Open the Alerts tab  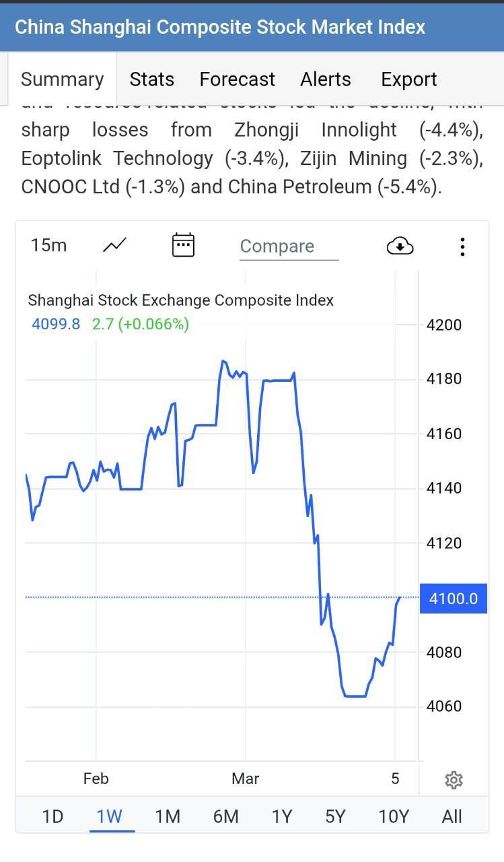(x=326, y=79)
